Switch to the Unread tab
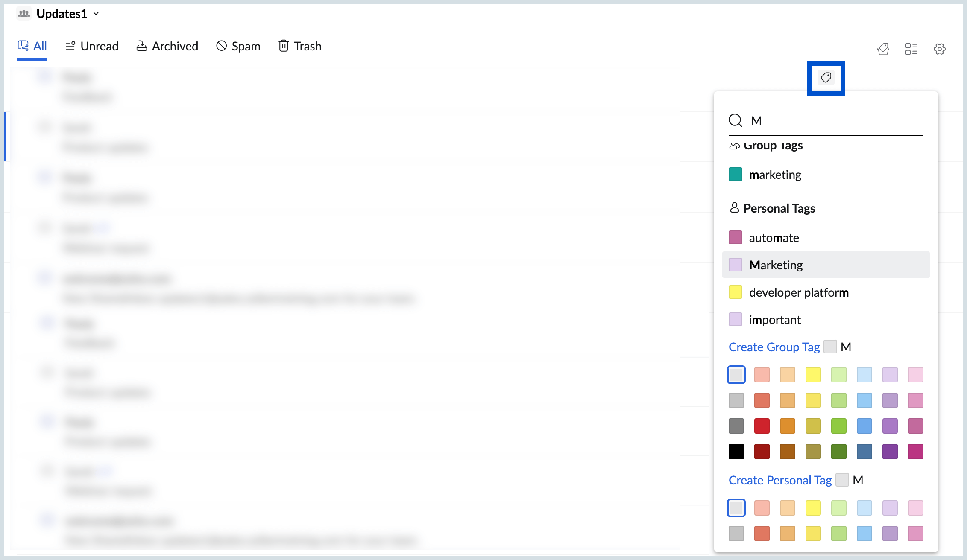 pos(92,46)
